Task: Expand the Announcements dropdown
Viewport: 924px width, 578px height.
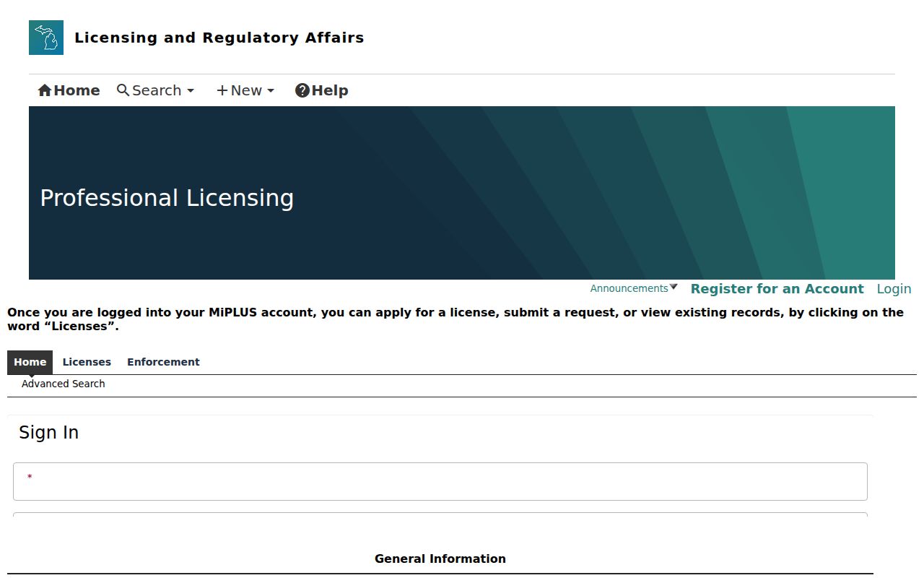Action: [634, 288]
